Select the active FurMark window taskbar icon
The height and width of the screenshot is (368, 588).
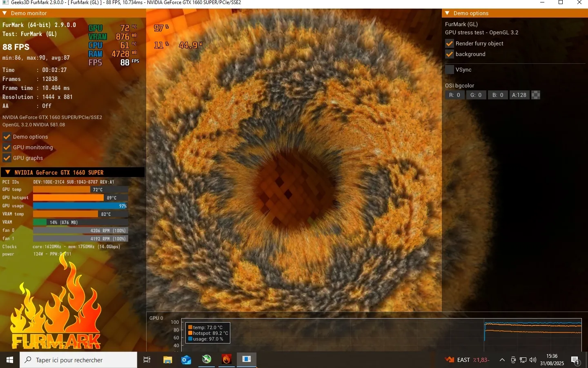point(247,360)
